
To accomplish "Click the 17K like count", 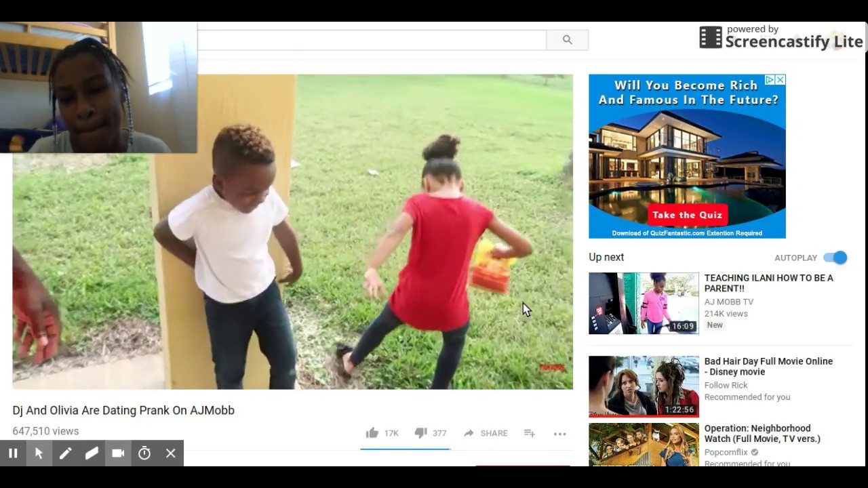I will (x=391, y=433).
